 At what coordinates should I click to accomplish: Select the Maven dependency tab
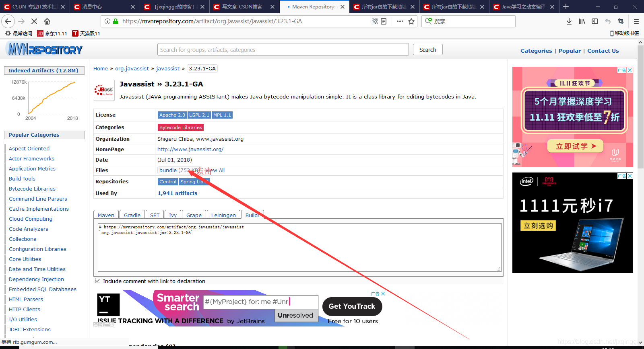click(x=106, y=215)
